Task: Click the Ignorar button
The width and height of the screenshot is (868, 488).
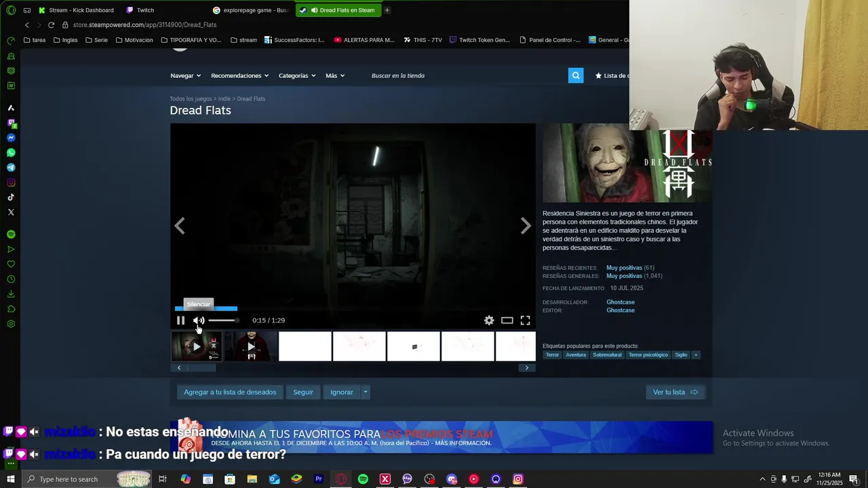Action: 342,392
